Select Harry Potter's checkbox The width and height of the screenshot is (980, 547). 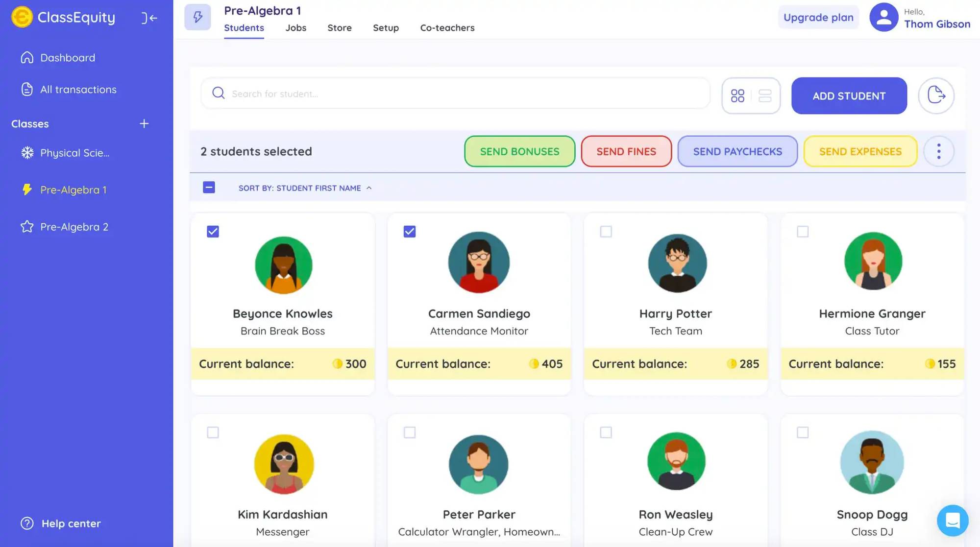tap(606, 231)
